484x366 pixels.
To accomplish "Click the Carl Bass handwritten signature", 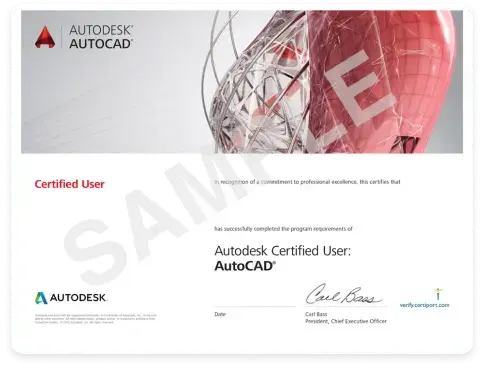I will click(x=343, y=294).
